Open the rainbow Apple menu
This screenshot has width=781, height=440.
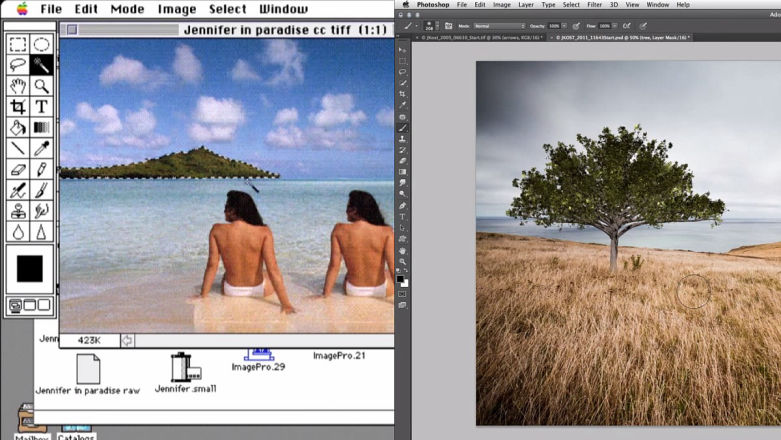(x=22, y=8)
